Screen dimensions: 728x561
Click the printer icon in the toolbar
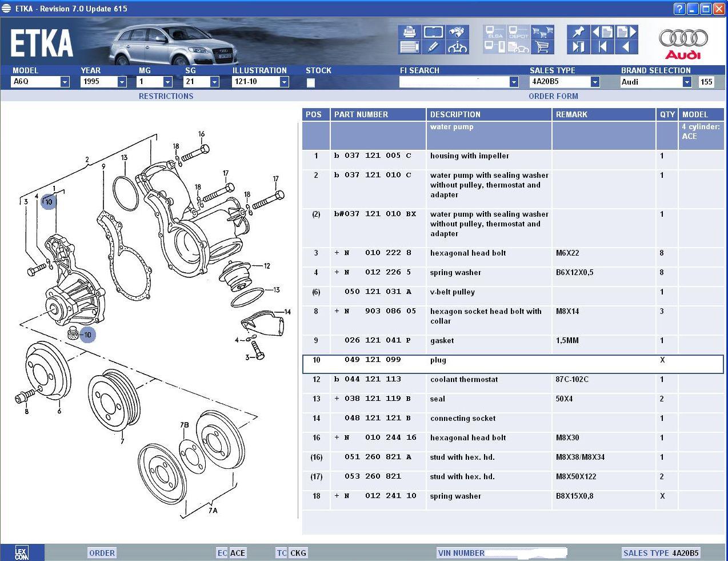(x=409, y=32)
